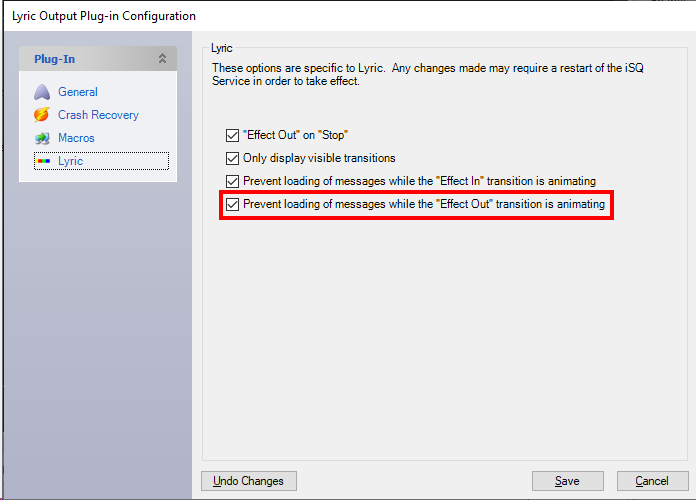Viewport: 696px width, 500px height.
Task: Click the Lyric group box label
Action: click(222, 47)
